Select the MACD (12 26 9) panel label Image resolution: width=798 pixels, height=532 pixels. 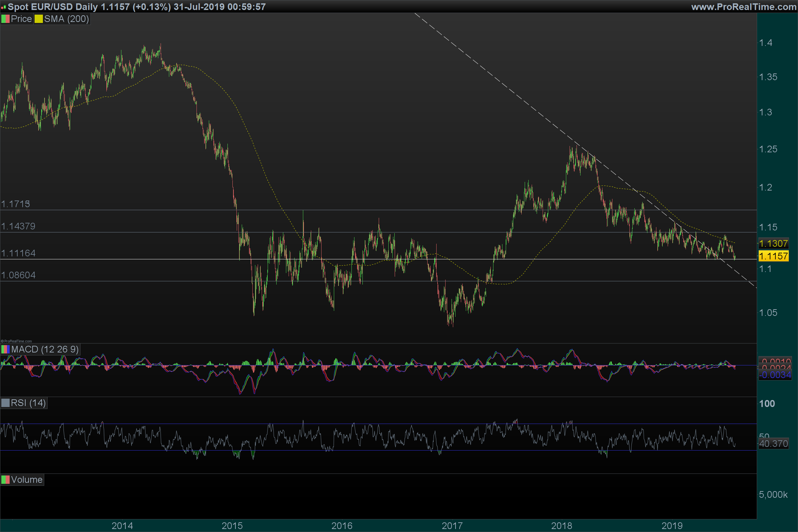tap(45, 349)
